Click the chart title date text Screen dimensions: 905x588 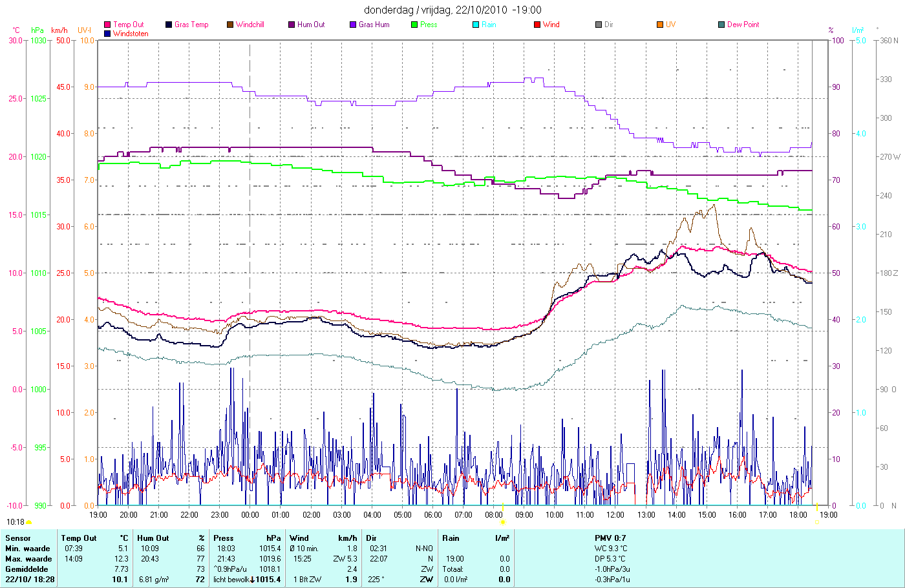[x=452, y=10]
